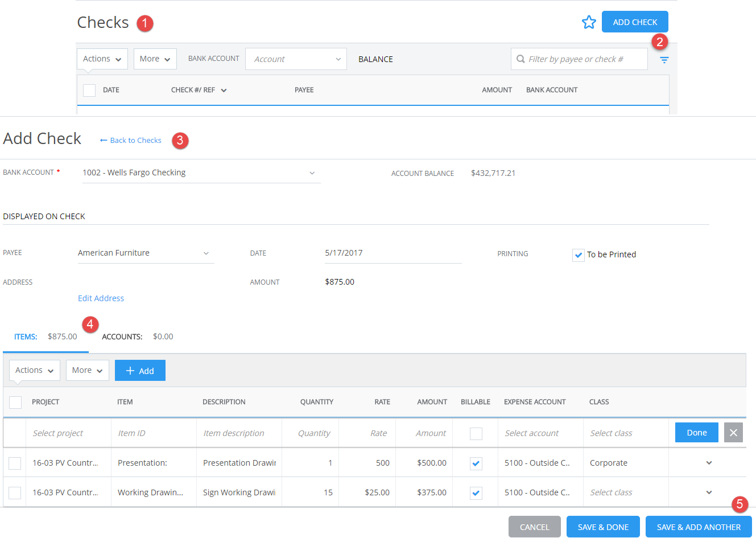This screenshot has width=756, height=538.
Task: Select the Items tab
Action: tap(26, 336)
